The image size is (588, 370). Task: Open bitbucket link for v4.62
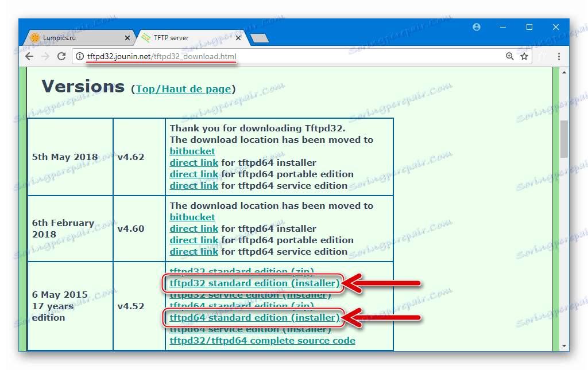coord(192,151)
